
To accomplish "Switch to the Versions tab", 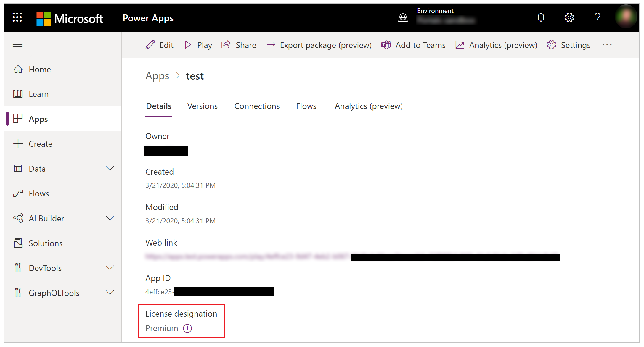I will (x=202, y=106).
